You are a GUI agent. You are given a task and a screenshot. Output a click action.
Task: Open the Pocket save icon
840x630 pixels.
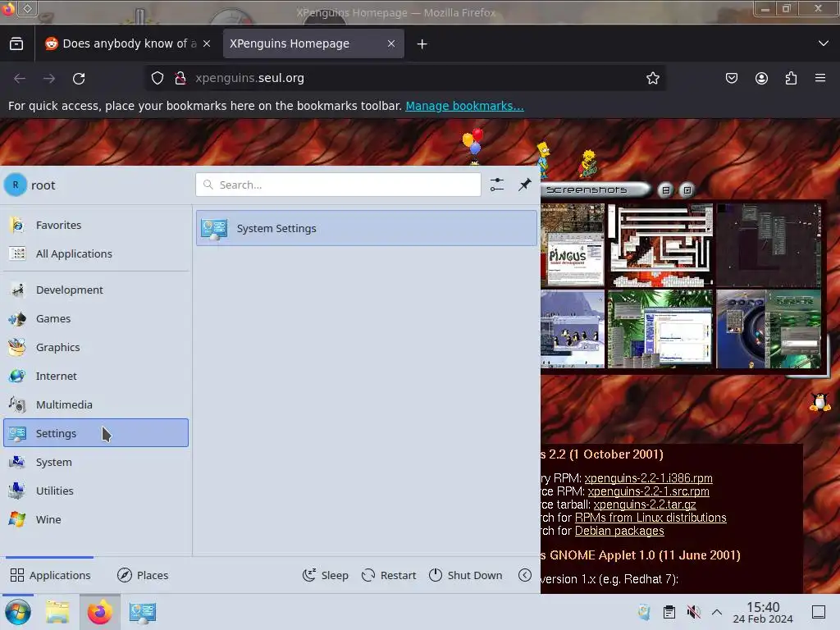[x=731, y=78]
